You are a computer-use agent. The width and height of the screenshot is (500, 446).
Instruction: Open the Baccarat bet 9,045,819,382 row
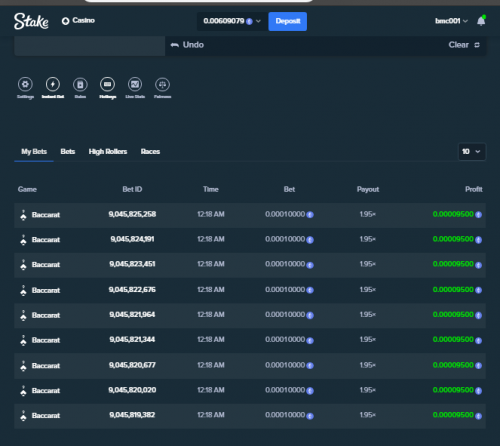[x=250, y=416]
